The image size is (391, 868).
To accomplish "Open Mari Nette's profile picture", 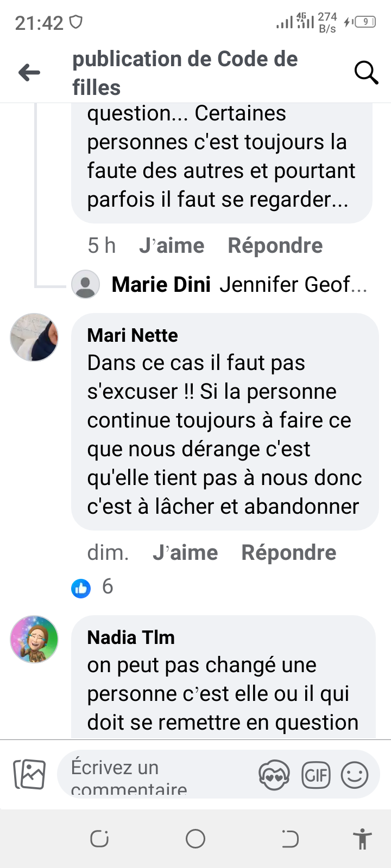I will click(34, 337).
